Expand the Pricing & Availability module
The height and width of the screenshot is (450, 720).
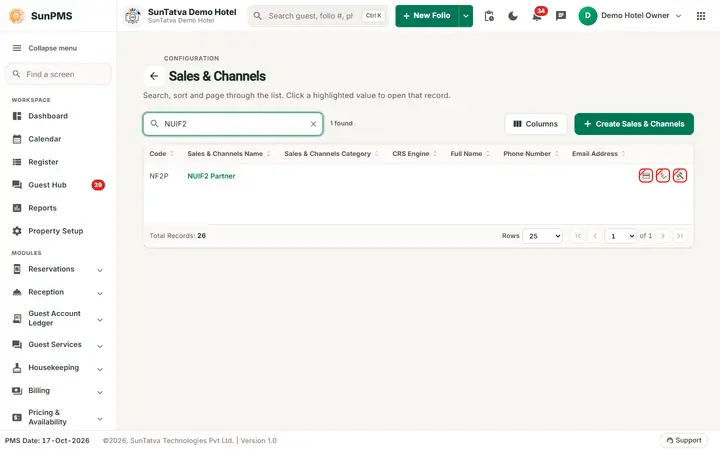(x=58, y=417)
